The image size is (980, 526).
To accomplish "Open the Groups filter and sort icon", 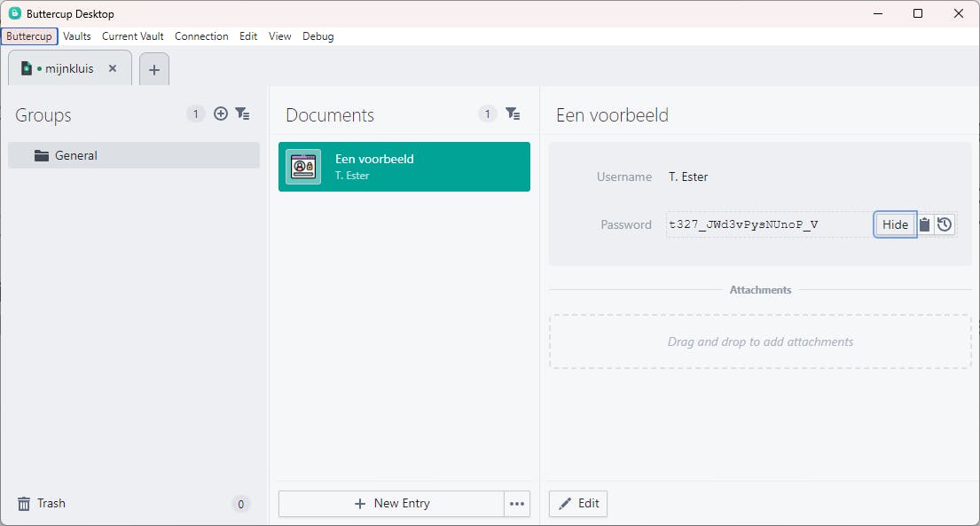I will point(242,114).
